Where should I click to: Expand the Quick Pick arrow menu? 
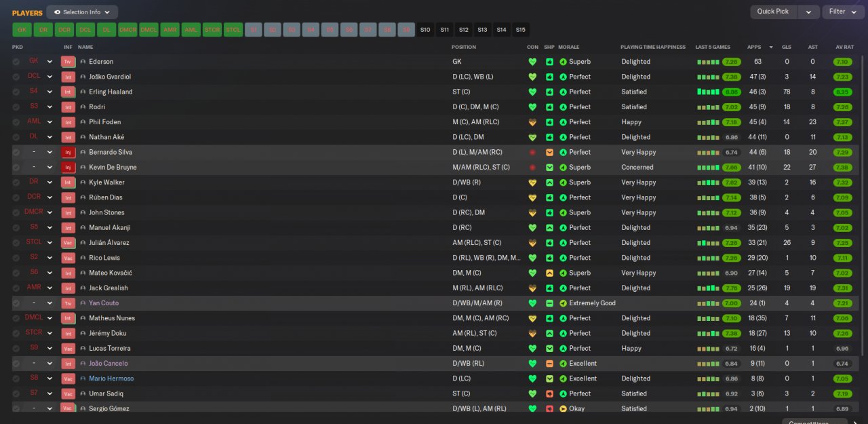(808, 12)
